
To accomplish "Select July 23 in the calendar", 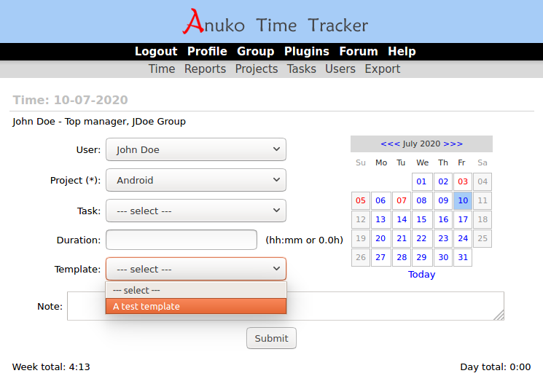I will 443,238.
